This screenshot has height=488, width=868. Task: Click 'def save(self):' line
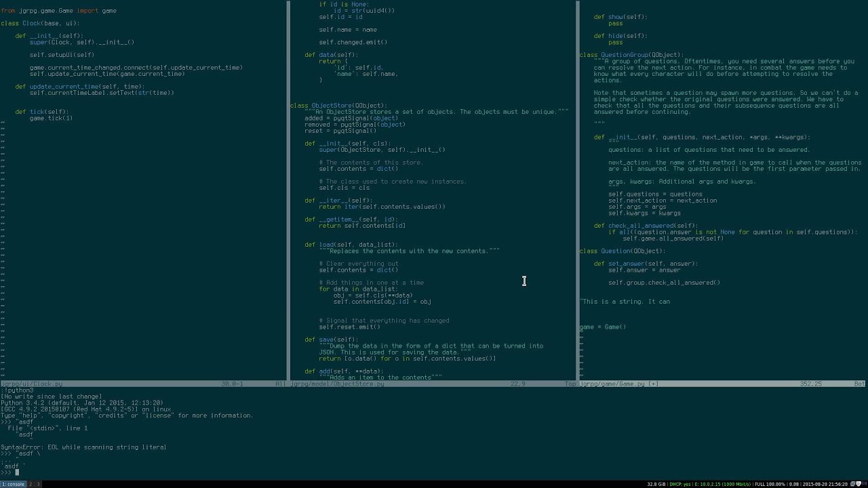coord(331,340)
